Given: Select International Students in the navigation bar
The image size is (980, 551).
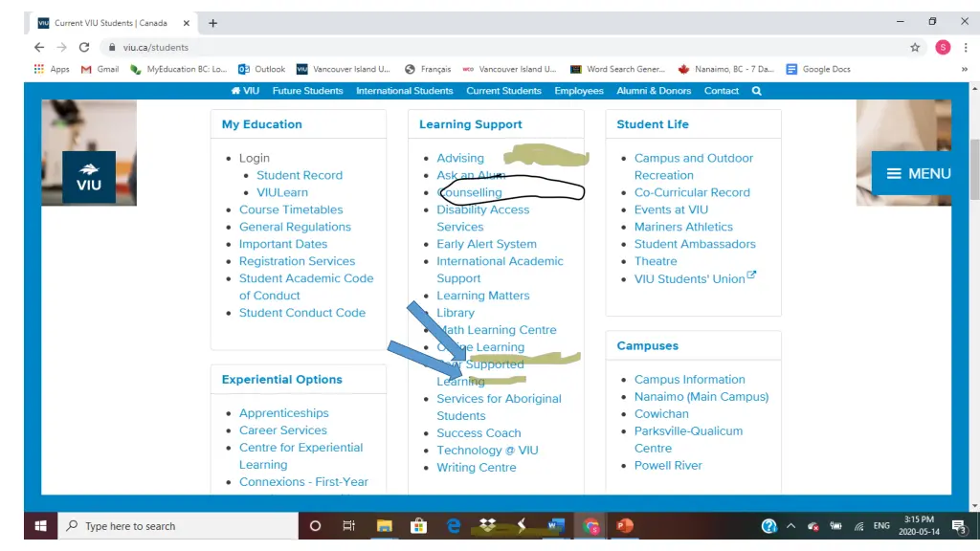Looking at the screenshot, I should 405,91.
